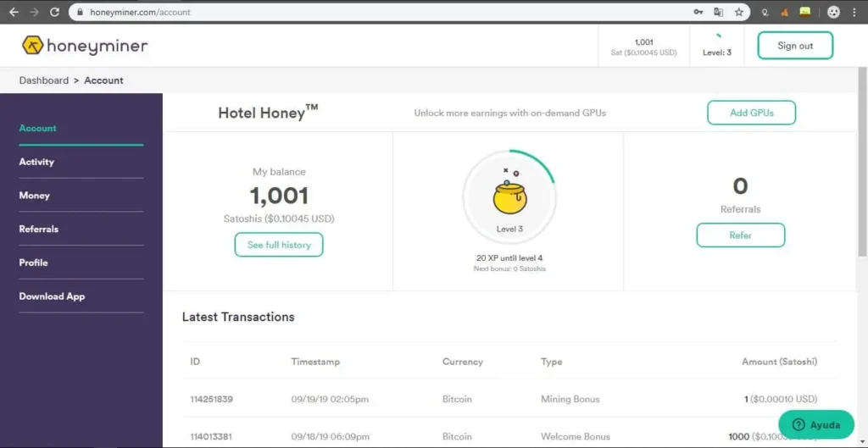Image resolution: width=868 pixels, height=448 pixels.
Task: Open the Money sidebar section
Action: (34, 196)
